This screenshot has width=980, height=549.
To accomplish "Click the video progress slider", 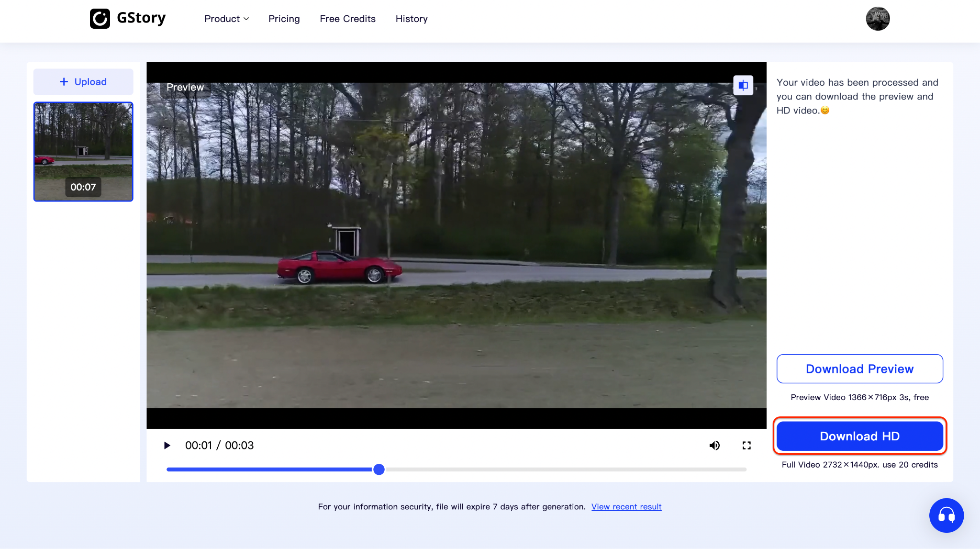I will click(379, 469).
